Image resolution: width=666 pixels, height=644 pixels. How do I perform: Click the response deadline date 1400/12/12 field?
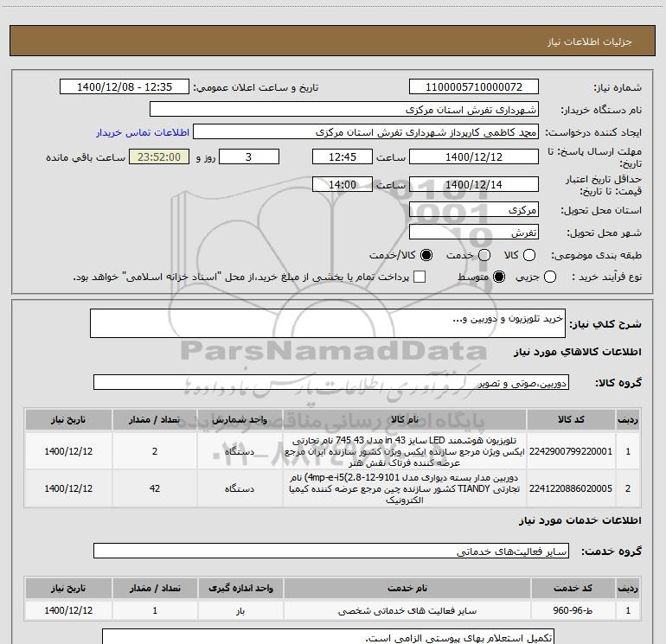tap(474, 156)
